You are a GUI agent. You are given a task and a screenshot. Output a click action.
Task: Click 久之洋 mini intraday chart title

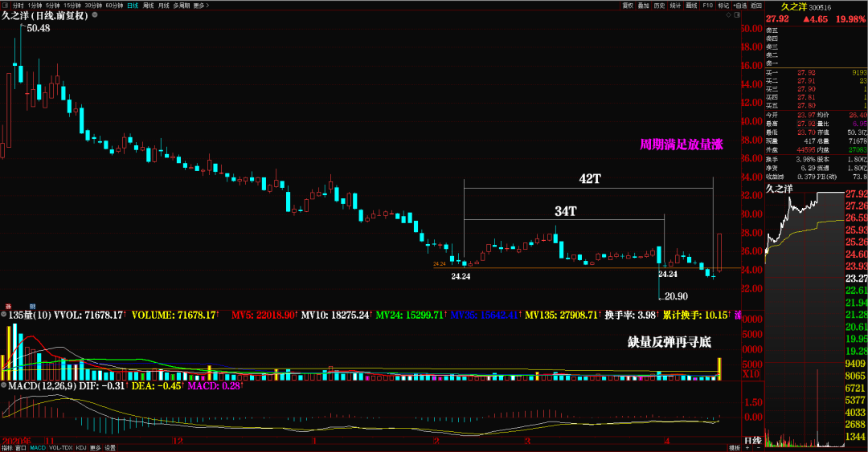(x=779, y=189)
